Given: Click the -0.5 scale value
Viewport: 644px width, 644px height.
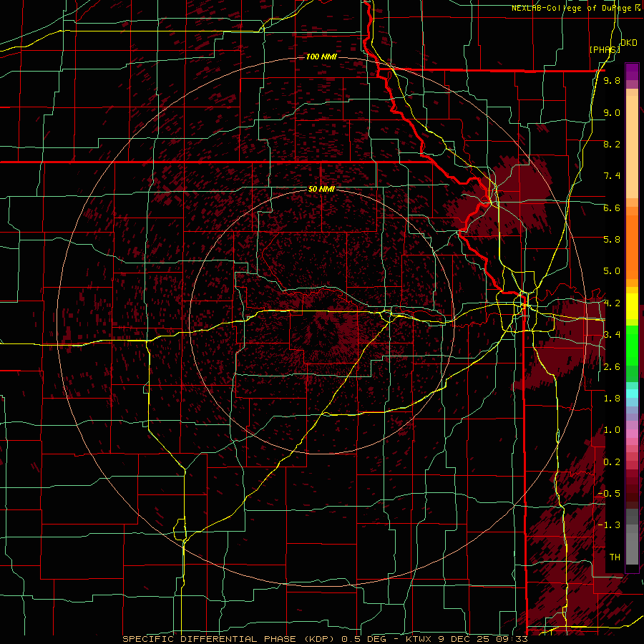Looking at the screenshot, I should click(x=609, y=494).
